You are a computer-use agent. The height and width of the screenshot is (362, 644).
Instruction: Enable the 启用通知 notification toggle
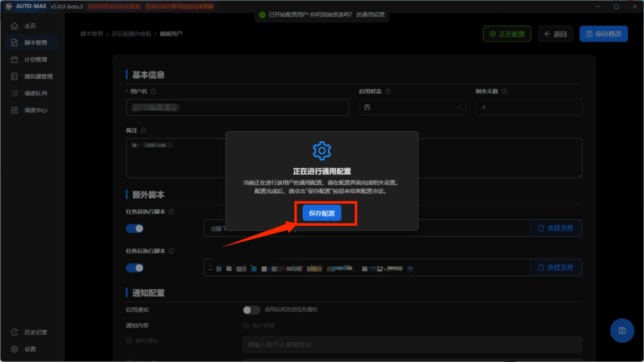coord(252,310)
